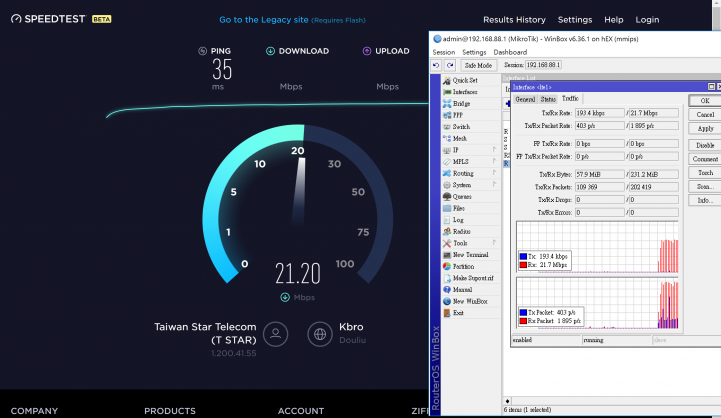Open Results History on Speedtest

[x=514, y=20]
